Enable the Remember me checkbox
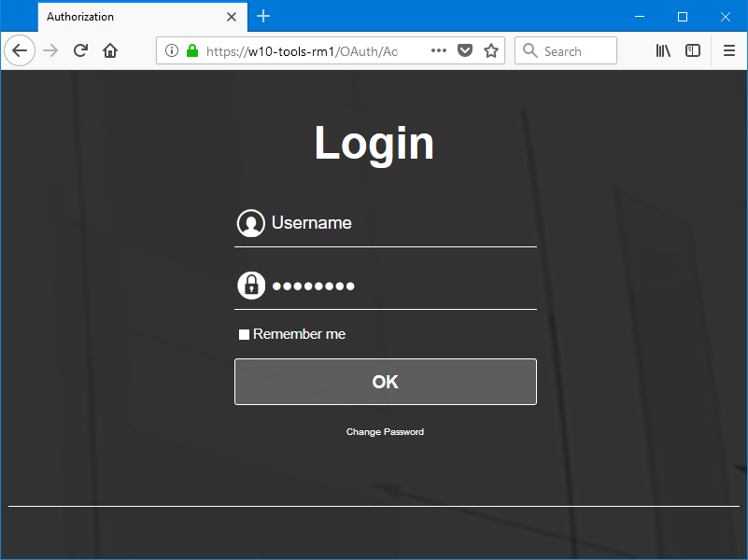The image size is (748, 560). tap(245, 335)
